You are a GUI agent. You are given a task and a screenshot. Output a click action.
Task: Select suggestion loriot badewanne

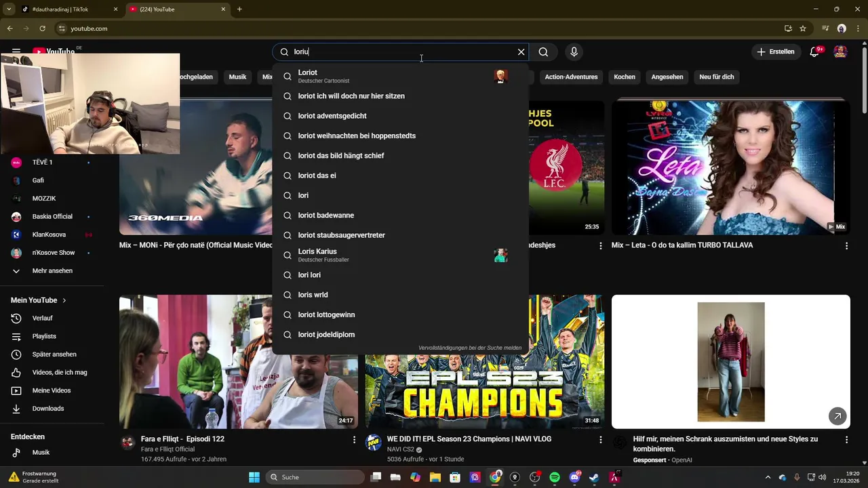(x=400, y=215)
